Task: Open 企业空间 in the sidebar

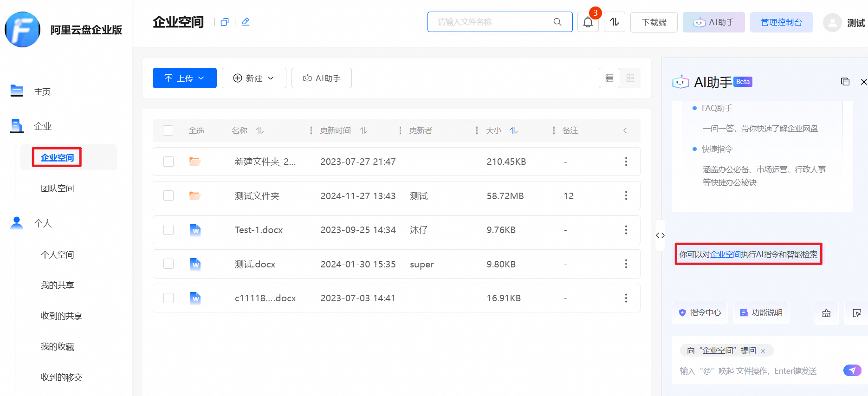Action: (x=57, y=157)
